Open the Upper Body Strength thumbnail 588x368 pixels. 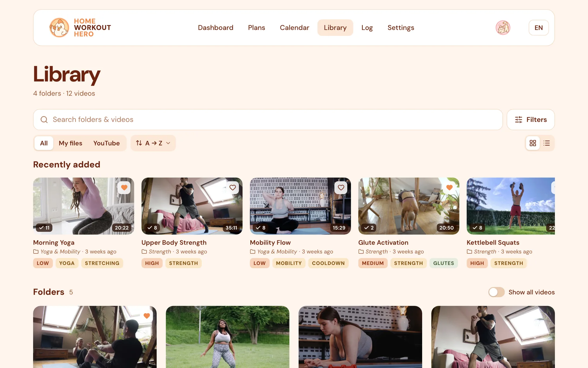pos(192,206)
